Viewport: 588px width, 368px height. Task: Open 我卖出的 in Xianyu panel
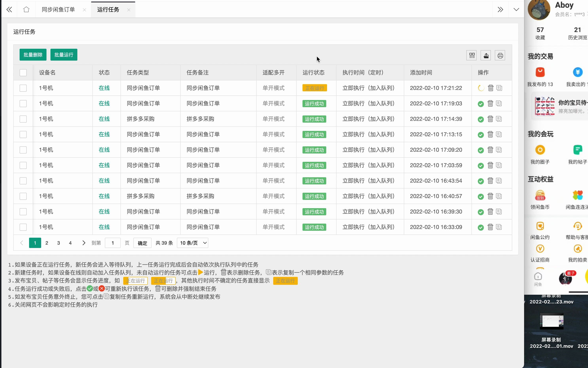(x=577, y=77)
